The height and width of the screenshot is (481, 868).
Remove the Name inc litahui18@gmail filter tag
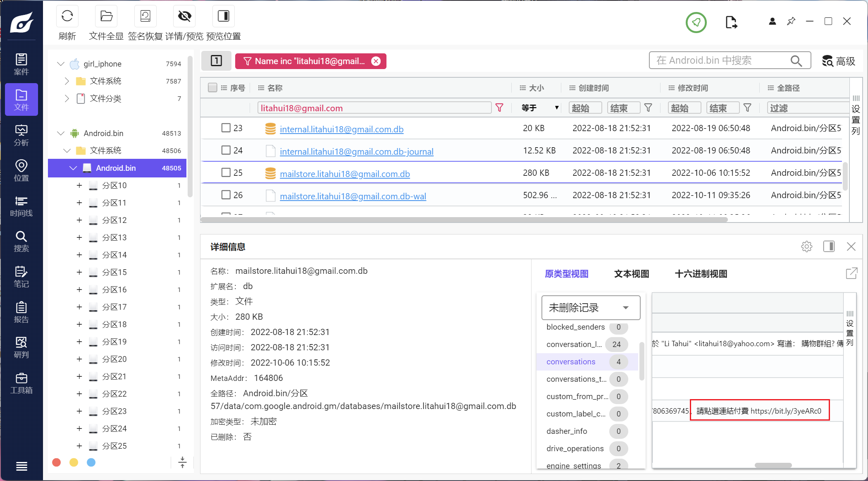pyautogui.click(x=376, y=61)
